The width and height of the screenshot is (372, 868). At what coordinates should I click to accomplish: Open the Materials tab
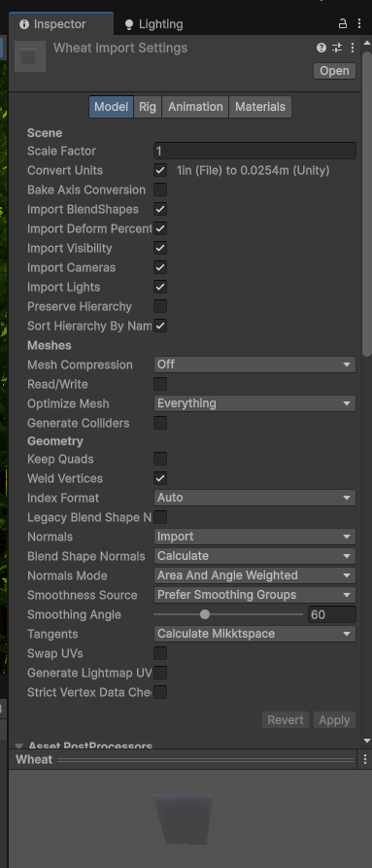tap(260, 107)
